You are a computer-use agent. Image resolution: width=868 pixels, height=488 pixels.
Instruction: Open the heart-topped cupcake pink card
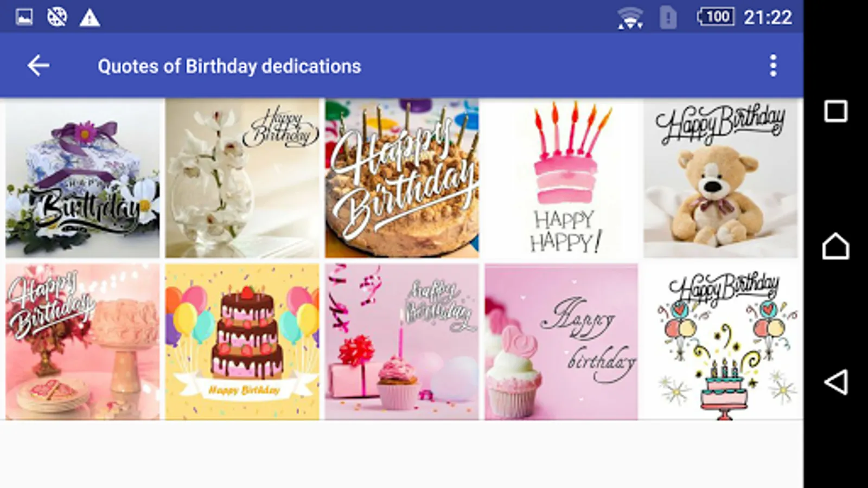click(561, 342)
